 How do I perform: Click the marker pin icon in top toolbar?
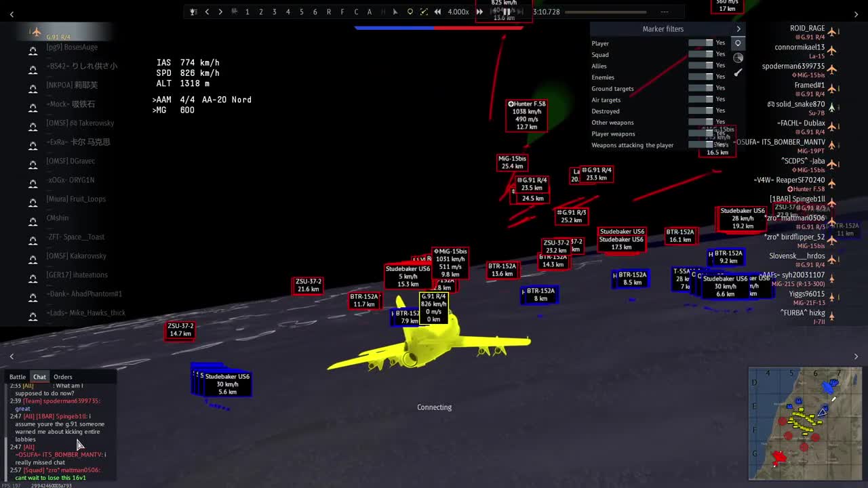coord(410,12)
